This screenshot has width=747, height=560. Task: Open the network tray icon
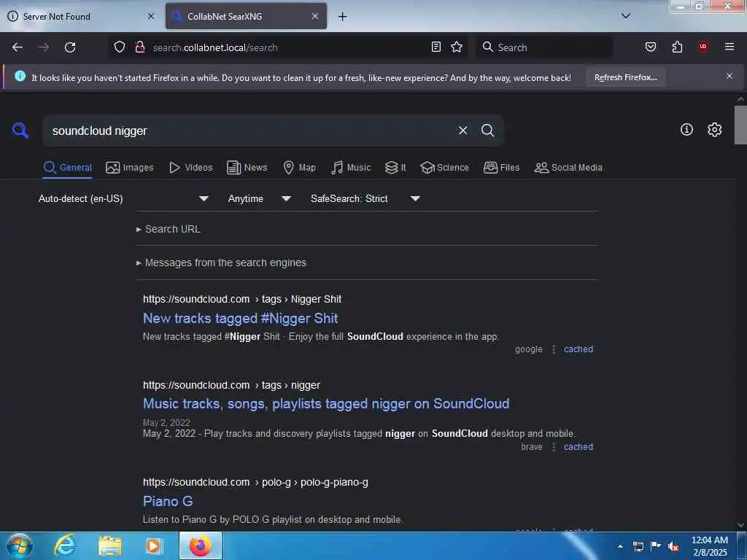tap(638, 547)
